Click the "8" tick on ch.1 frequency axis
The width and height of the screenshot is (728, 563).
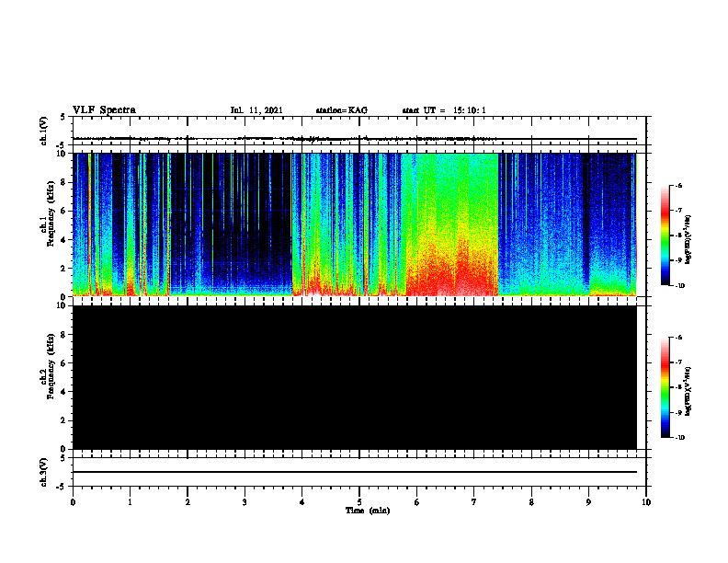[x=63, y=182]
